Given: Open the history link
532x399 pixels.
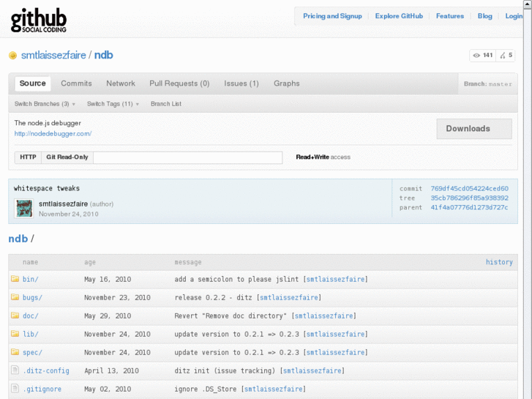Looking at the screenshot, I should (499, 262).
